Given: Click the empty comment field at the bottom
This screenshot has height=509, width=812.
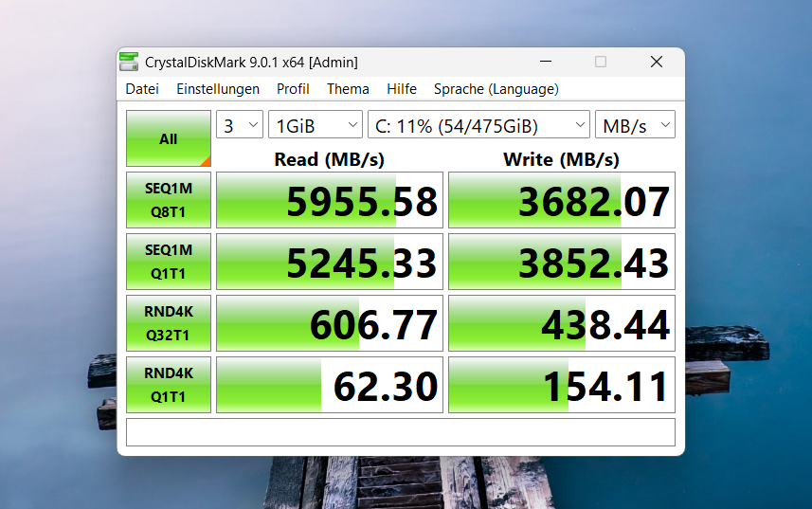Looking at the screenshot, I should [x=400, y=432].
